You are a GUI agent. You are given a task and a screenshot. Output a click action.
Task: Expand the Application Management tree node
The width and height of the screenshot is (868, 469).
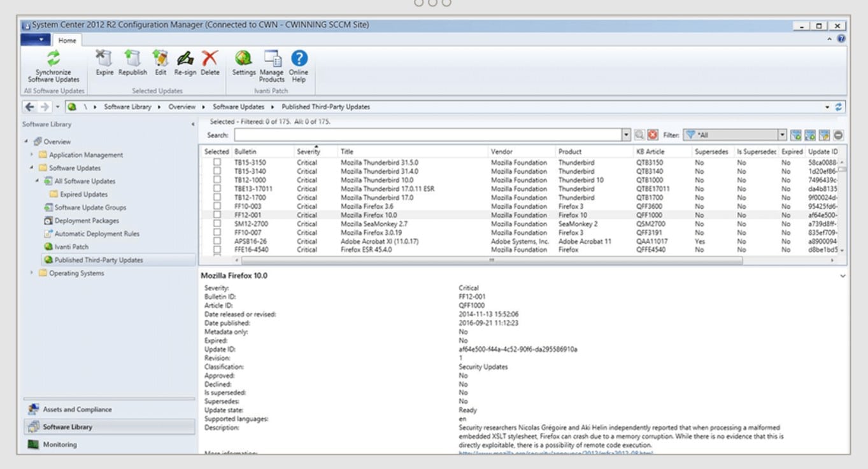point(32,155)
